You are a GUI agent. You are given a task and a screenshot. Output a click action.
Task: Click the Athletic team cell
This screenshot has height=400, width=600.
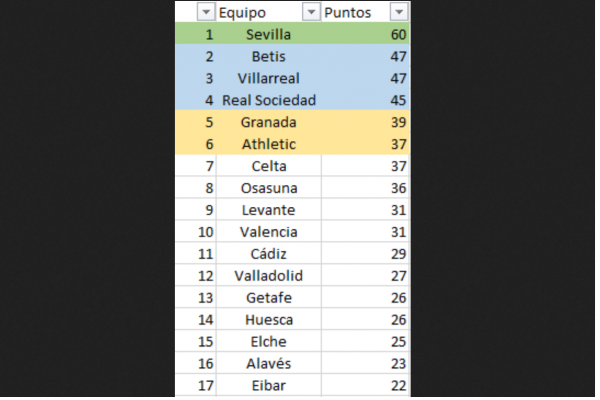pos(268,144)
